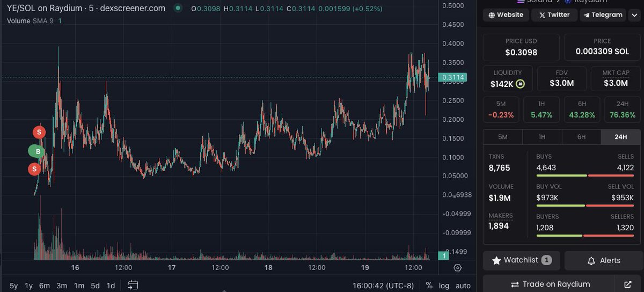This screenshot has height=292, width=644.
Task: Click the MKT CAP $3.0M box
Action: [x=616, y=78]
